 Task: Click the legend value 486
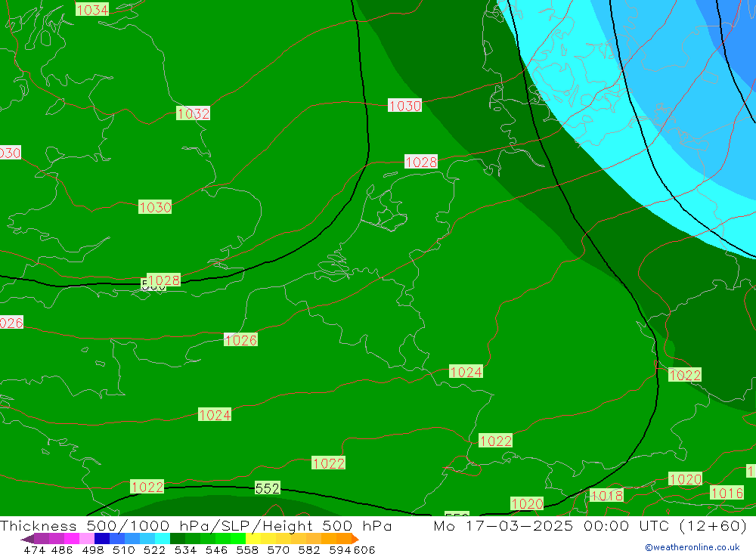pyautogui.click(x=62, y=550)
